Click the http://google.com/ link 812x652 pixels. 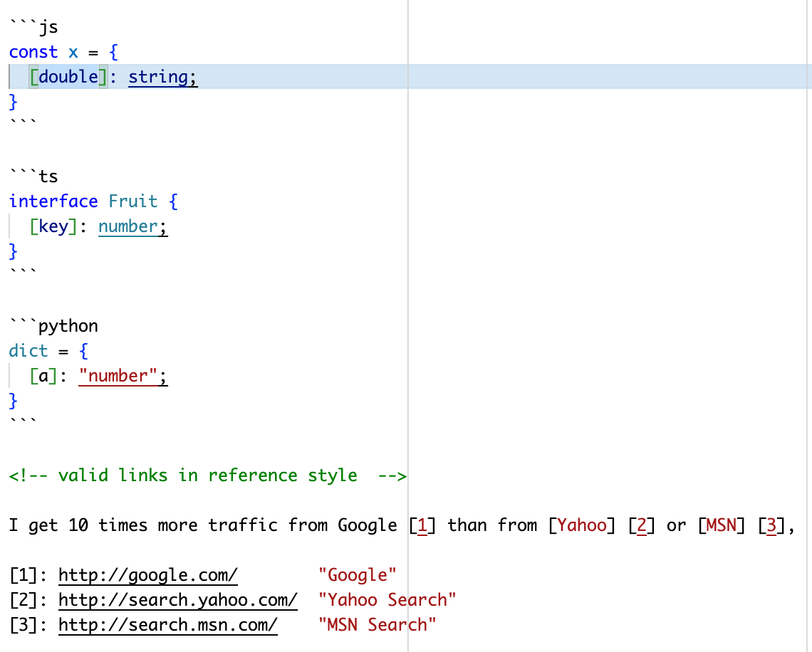(x=147, y=574)
